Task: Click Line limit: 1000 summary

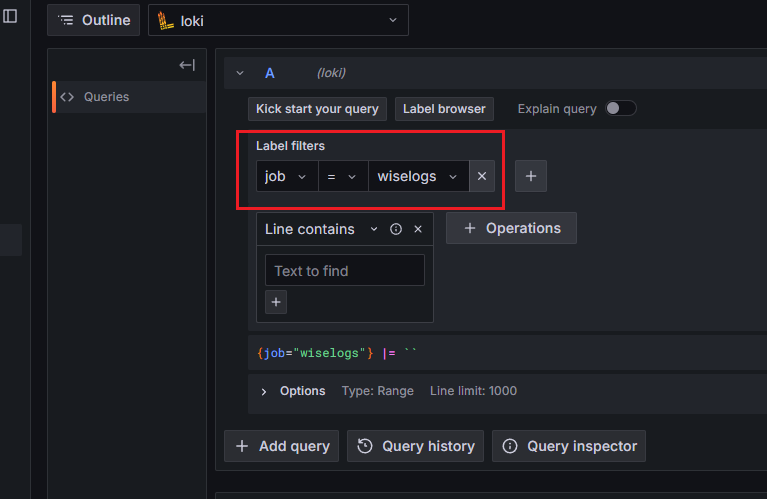Action: 473,391
